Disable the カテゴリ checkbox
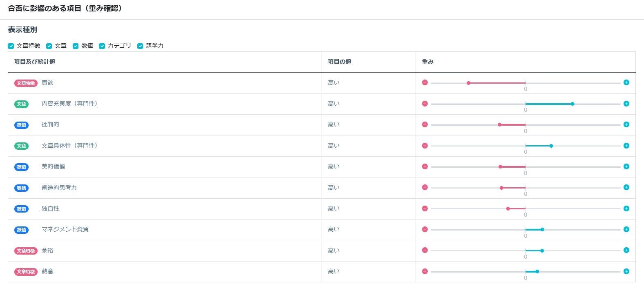Screen dimensions: 644x286 point(102,46)
